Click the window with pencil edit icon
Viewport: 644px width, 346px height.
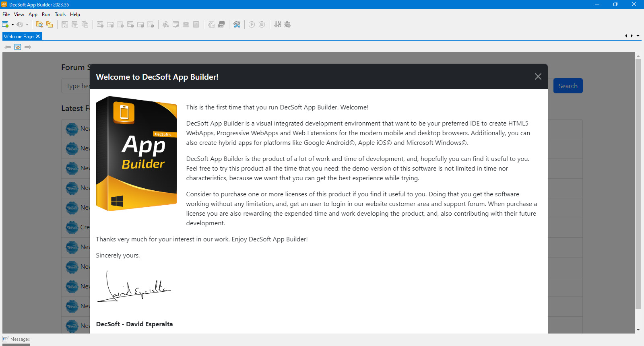click(176, 25)
